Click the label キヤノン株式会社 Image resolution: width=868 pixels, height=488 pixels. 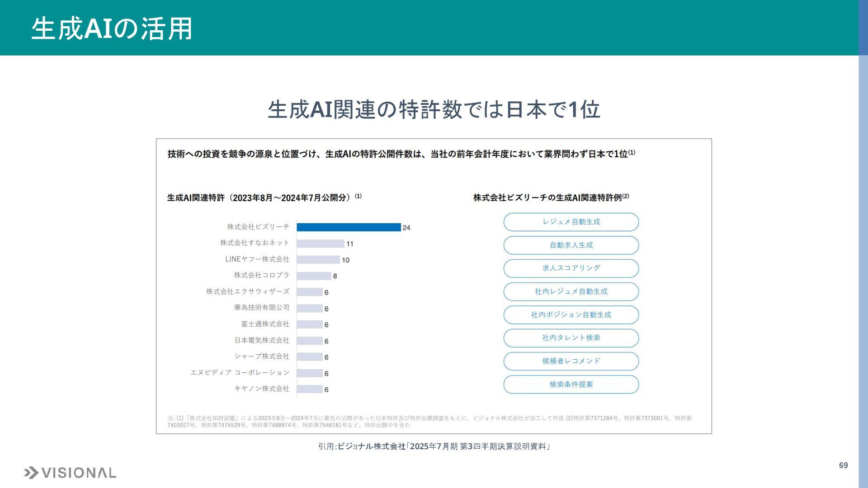(x=262, y=389)
